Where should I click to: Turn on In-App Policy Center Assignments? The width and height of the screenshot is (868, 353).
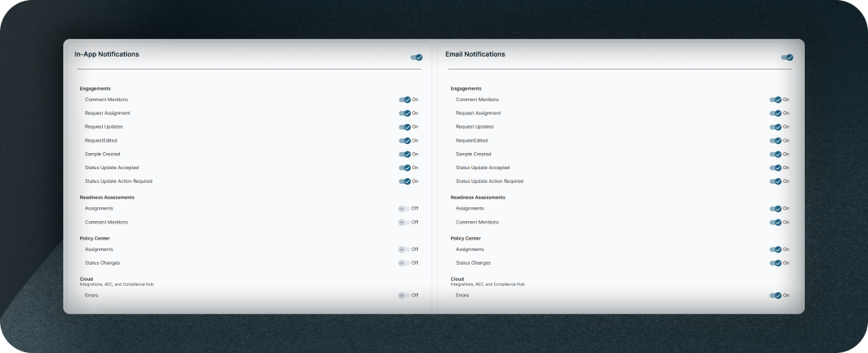point(404,249)
